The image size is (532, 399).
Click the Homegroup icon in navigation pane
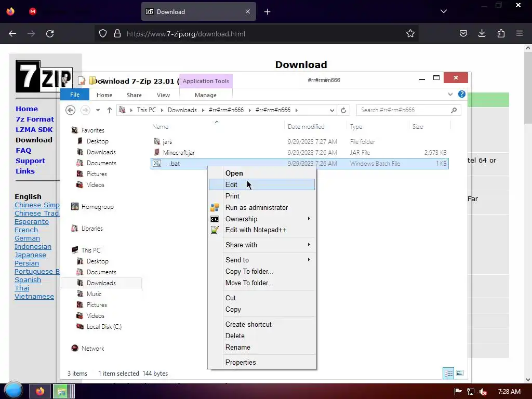coord(75,206)
